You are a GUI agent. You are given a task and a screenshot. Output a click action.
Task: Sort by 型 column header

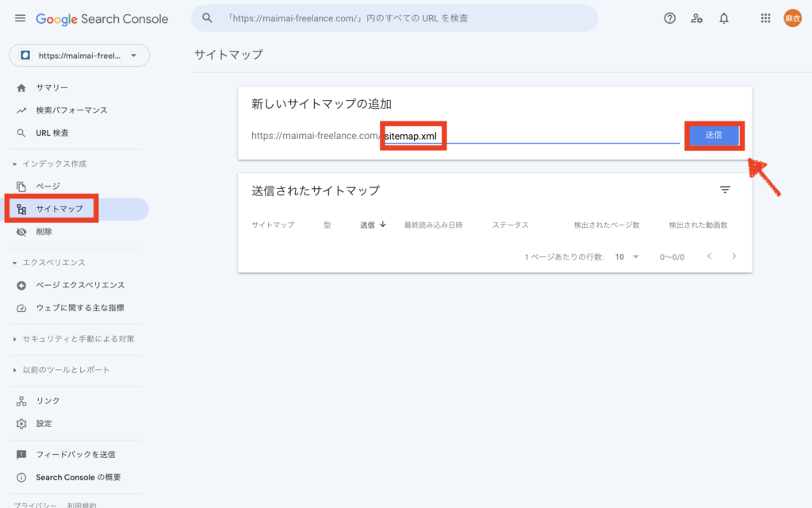tap(327, 225)
